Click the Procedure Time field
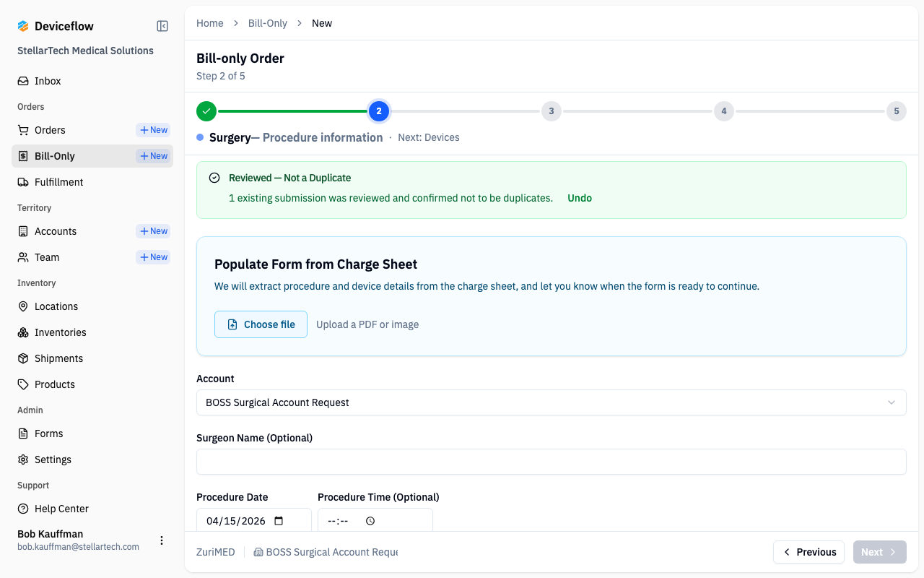This screenshot has height=578, width=924. pos(375,520)
